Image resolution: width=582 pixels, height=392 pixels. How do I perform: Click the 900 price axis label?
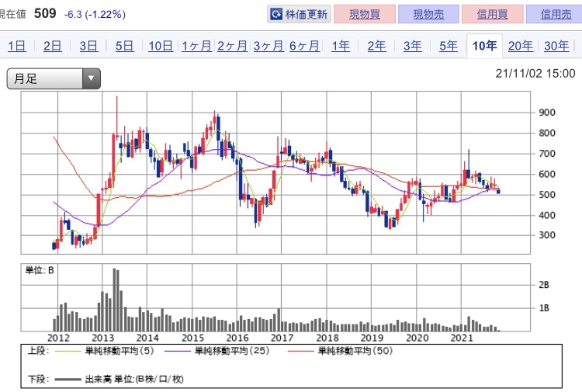pyautogui.click(x=547, y=113)
